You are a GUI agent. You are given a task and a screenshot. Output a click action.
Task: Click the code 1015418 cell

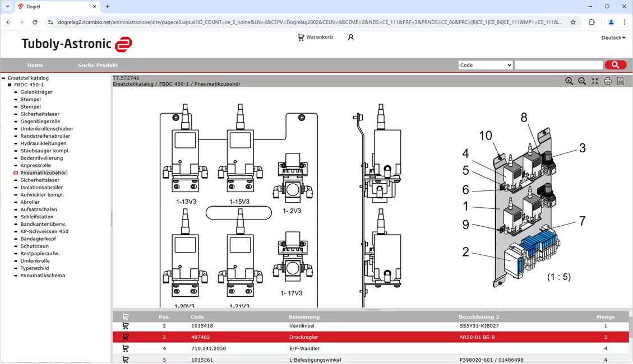202,326
